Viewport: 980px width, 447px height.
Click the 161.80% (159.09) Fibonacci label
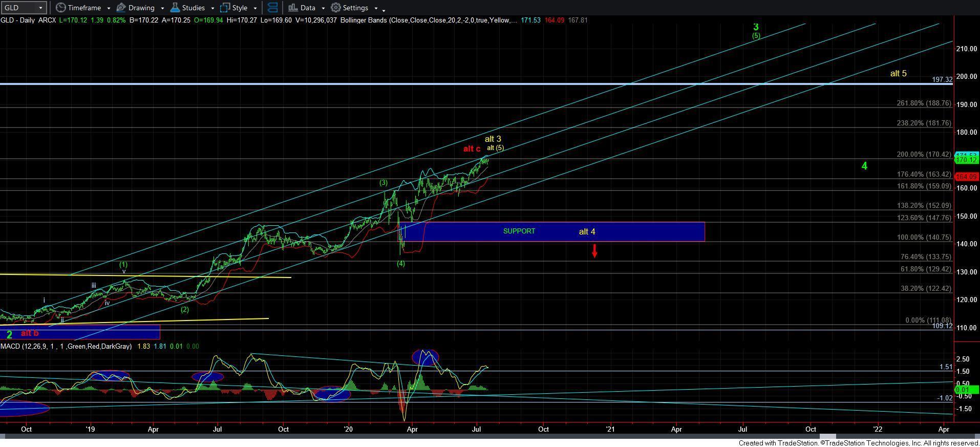click(x=924, y=186)
